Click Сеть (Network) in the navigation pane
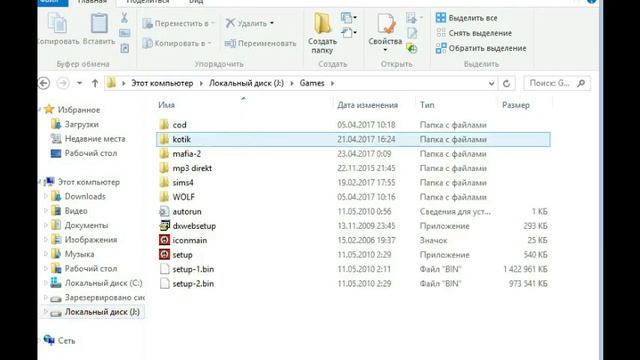The height and width of the screenshot is (360, 640). click(66, 341)
